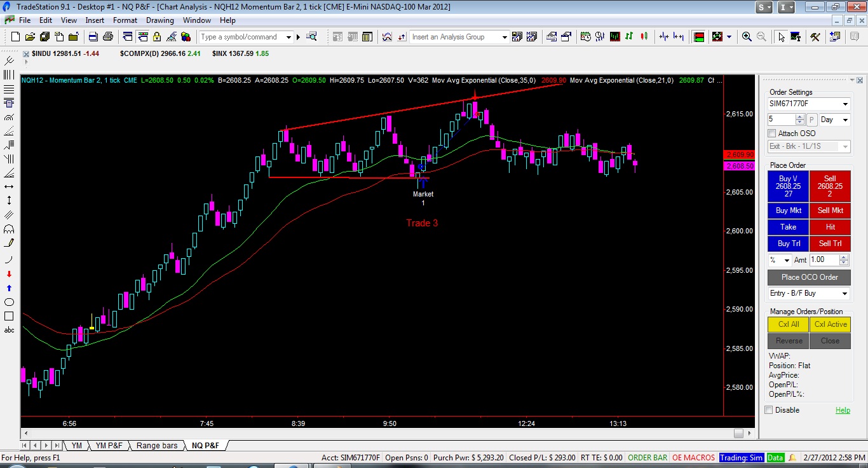
Task: Select the vertical double-arrow drawing tool
Action: coord(9,200)
